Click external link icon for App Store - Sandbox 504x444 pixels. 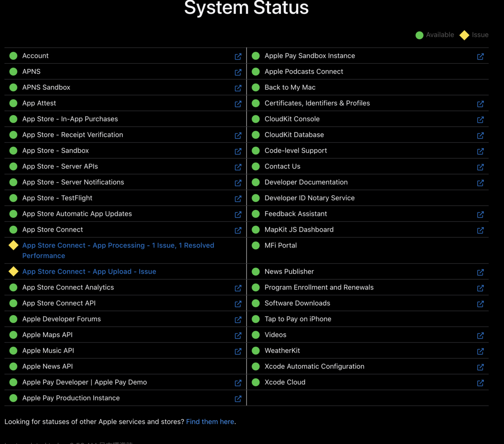pos(238,151)
